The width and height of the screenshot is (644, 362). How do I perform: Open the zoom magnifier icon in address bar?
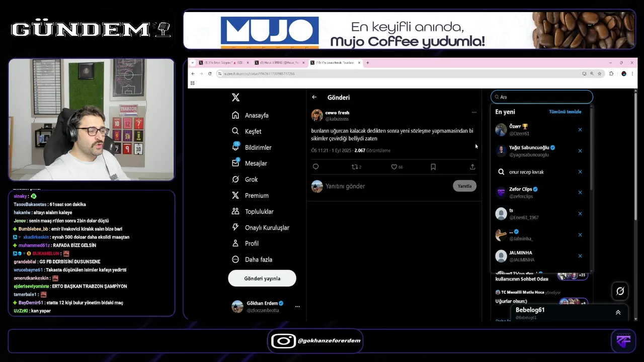pos(592,73)
